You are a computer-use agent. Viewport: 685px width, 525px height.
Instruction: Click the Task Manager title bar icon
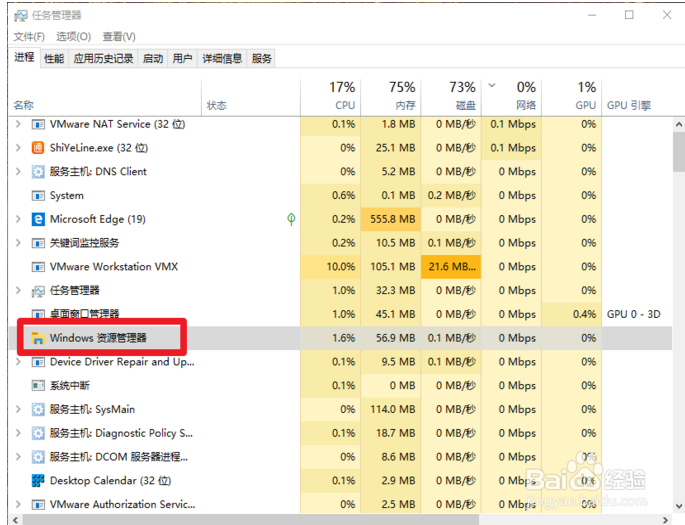[21, 16]
